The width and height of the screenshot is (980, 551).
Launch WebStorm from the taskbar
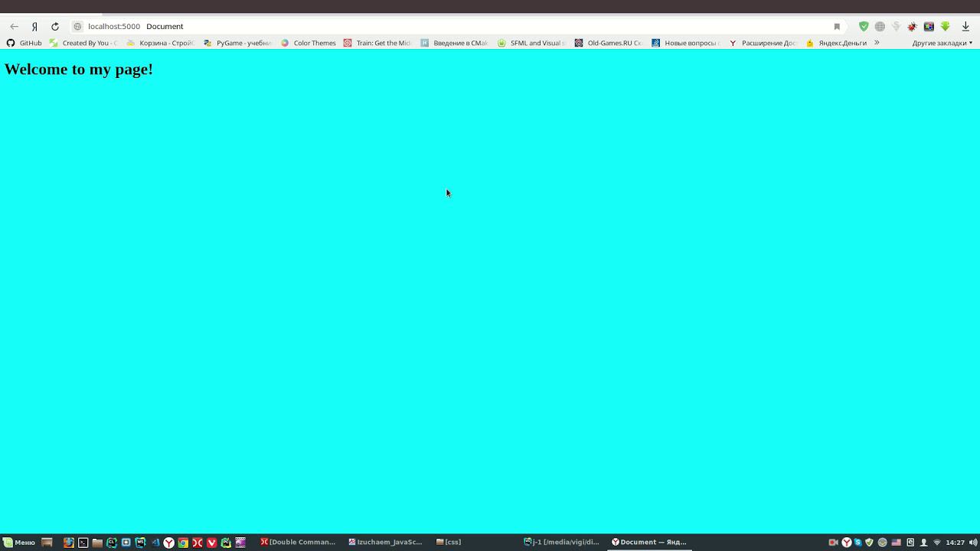tap(140, 542)
